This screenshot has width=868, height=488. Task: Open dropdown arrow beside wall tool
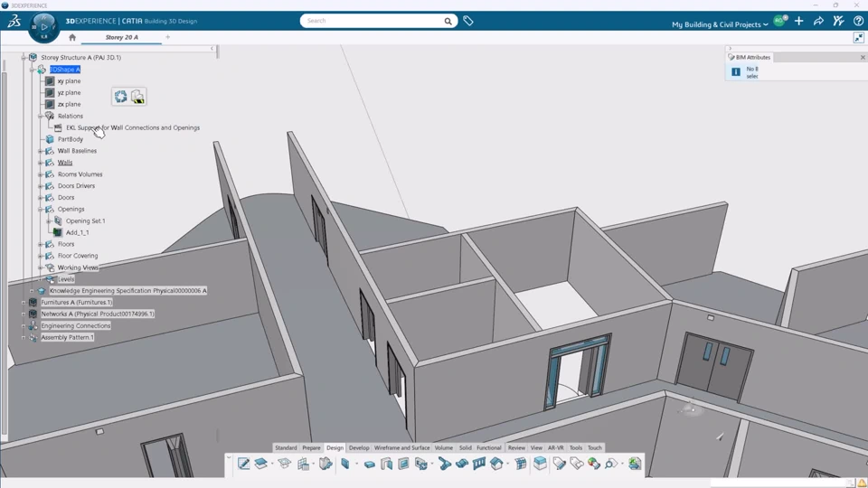pyautogui.click(x=356, y=464)
